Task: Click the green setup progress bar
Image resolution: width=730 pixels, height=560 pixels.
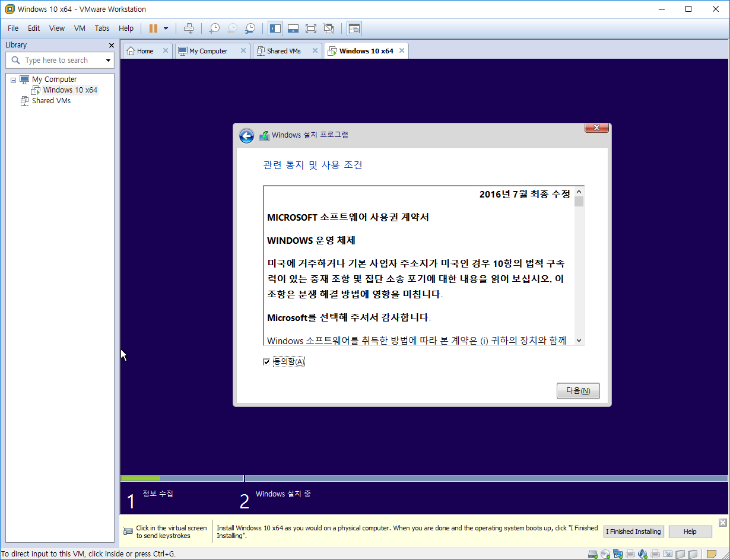Action: [141, 478]
